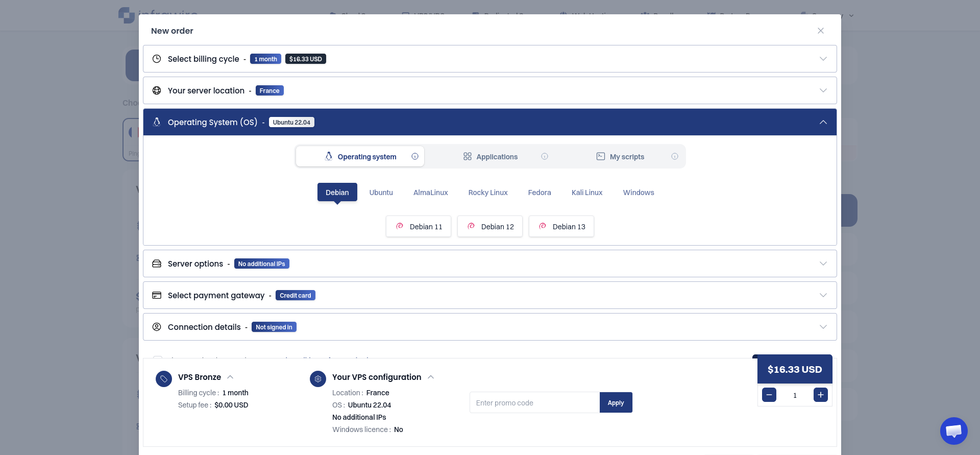Image resolution: width=980 pixels, height=455 pixels.
Task: Click the tag icon beside VPS Bronze
Action: [164, 379]
